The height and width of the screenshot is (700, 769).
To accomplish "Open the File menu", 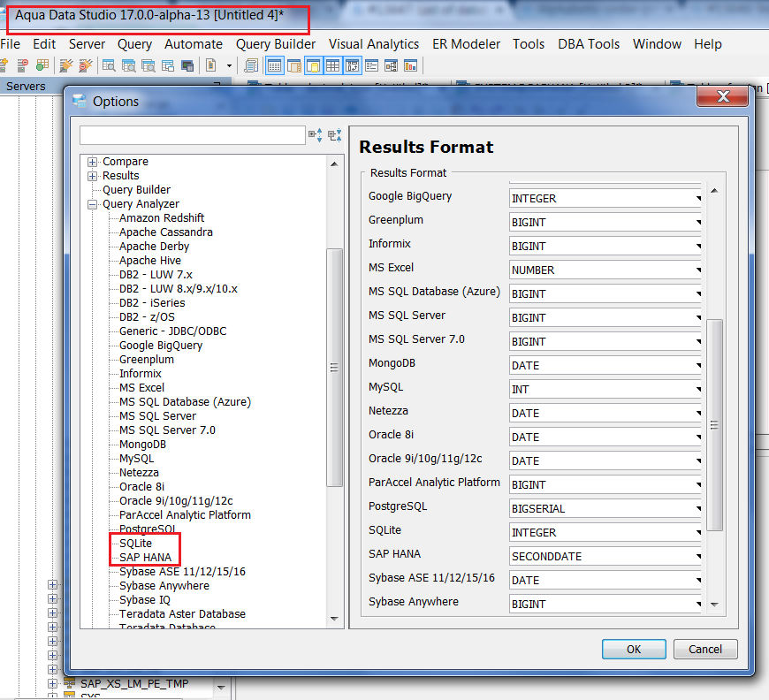I will (11, 44).
